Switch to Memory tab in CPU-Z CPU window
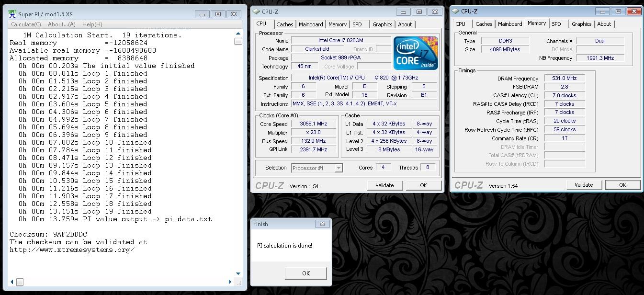 338,24
